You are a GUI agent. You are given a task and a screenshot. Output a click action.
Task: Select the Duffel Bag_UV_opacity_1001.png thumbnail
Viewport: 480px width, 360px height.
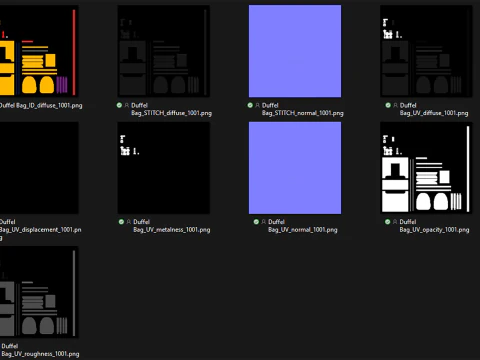coord(426,168)
